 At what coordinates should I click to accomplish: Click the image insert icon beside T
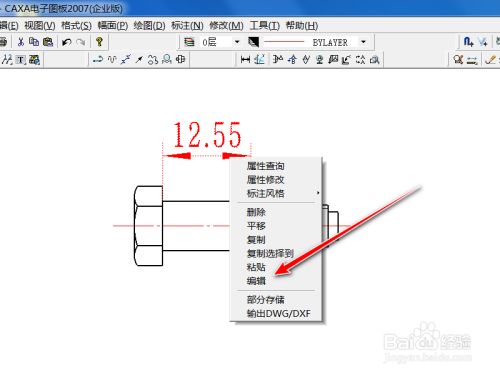[34, 60]
